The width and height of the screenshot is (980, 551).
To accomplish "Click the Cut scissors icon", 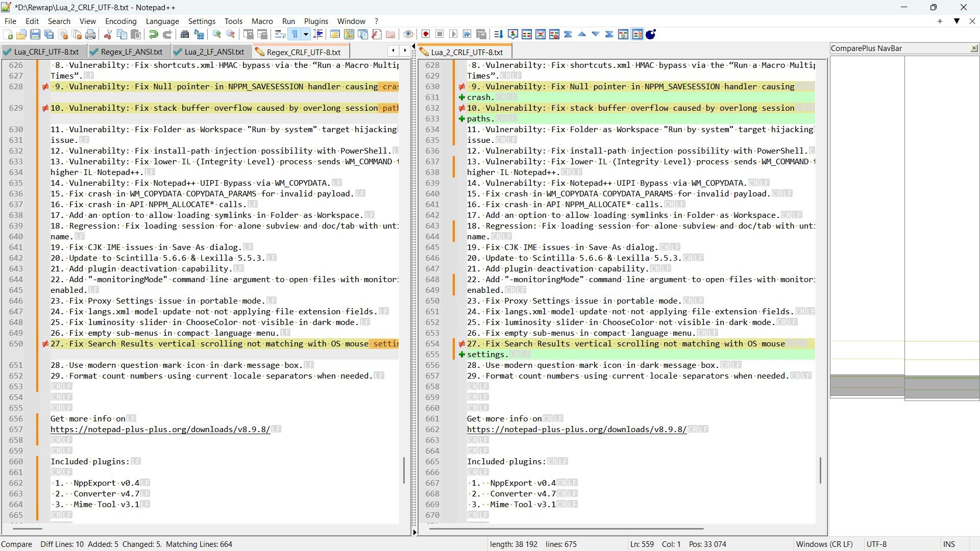I will [108, 34].
